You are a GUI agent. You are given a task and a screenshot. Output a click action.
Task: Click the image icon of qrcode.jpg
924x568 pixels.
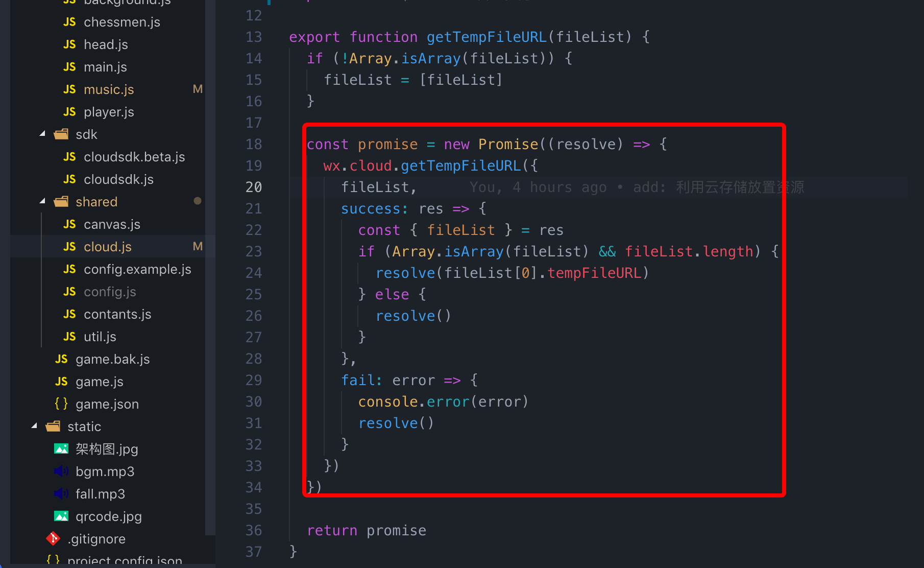point(61,516)
